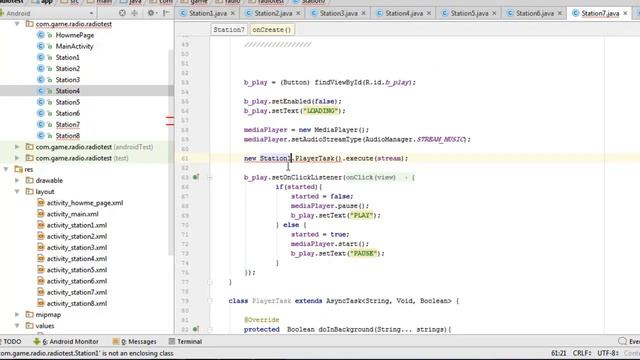Collapse the layout folder
The height and width of the screenshot is (360, 640).
pyautogui.click(x=17, y=191)
